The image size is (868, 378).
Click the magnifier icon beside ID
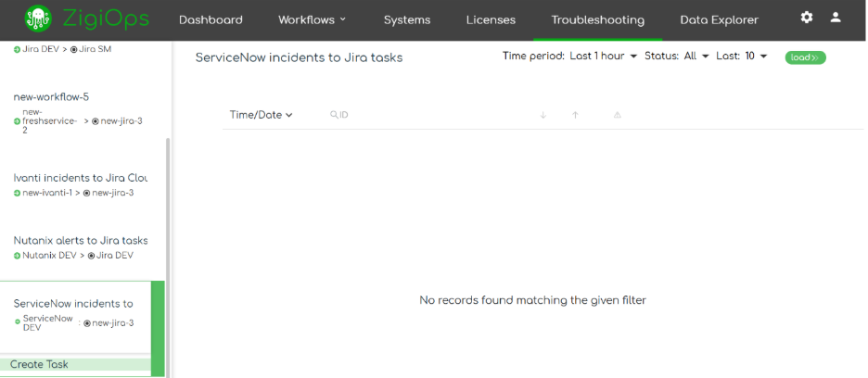[x=334, y=115]
